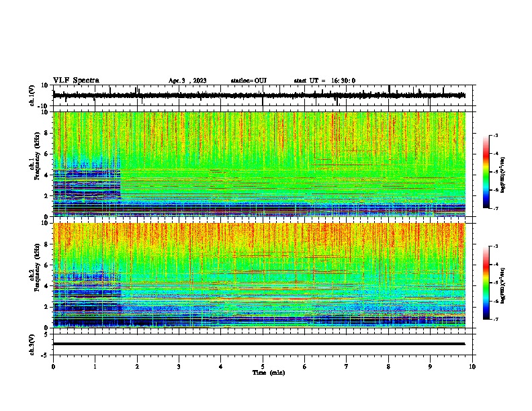Click the "-3" label on the ch.2 color bar
Screen dimensions: 532x411
(x=495, y=246)
